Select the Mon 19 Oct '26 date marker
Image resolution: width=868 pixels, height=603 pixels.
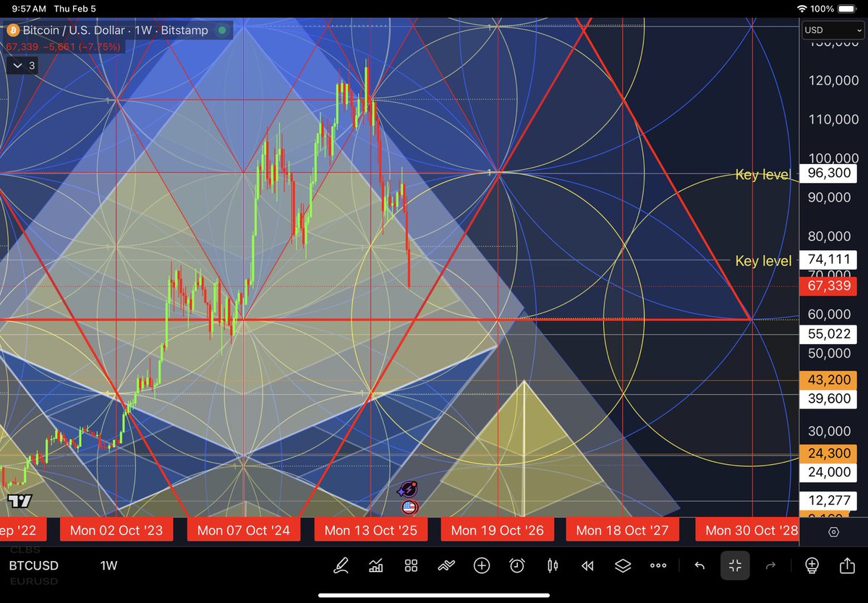click(x=498, y=530)
